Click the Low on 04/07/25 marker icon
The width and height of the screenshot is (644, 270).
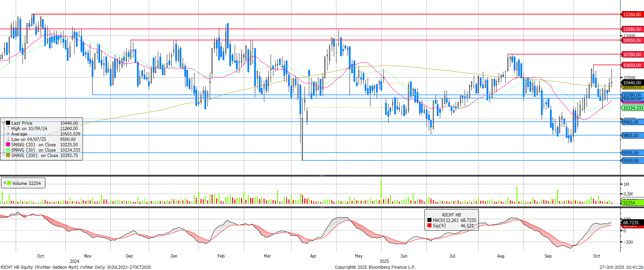point(8,139)
